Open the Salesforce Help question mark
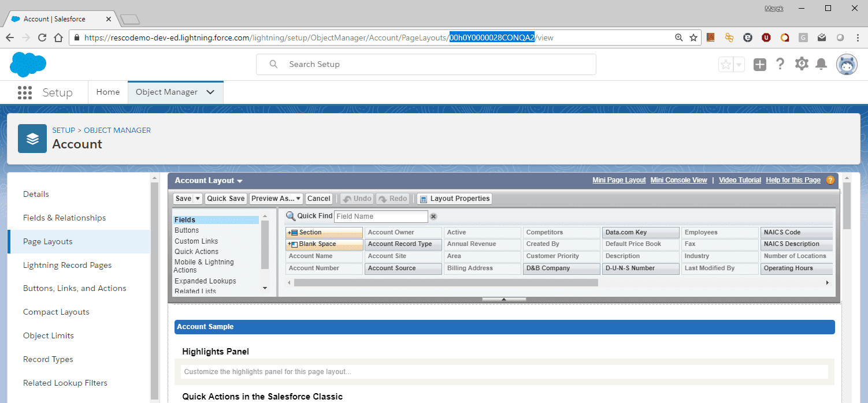 click(780, 64)
